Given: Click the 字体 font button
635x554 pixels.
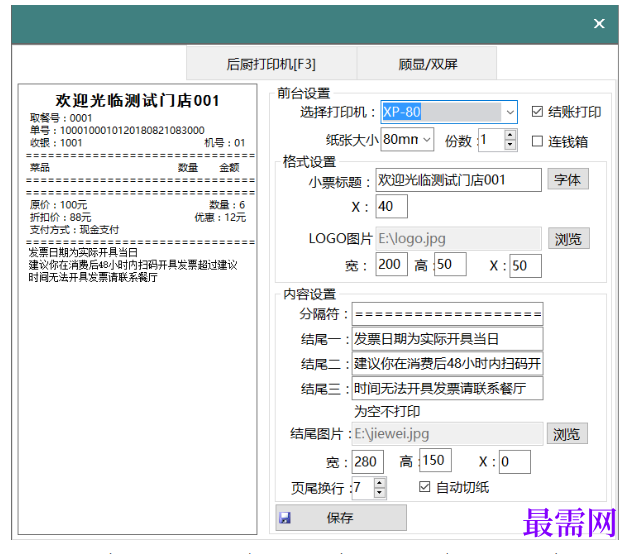Looking at the screenshot, I should pyautogui.click(x=568, y=179).
